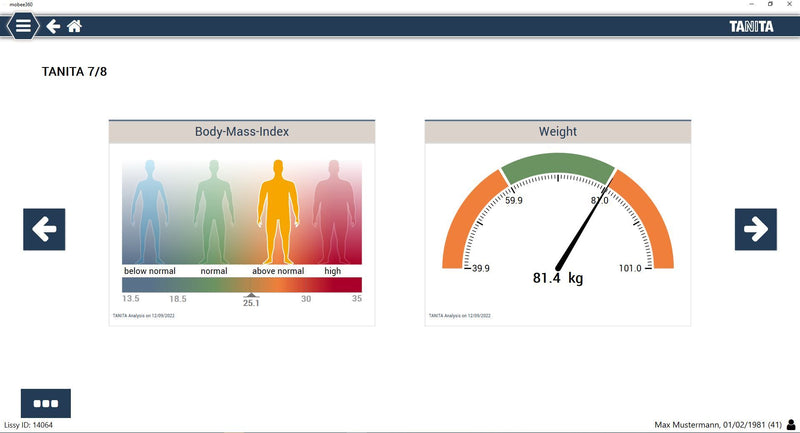Click the Weight panel header
Image resolution: width=800 pixels, height=433 pixels.
557,132
